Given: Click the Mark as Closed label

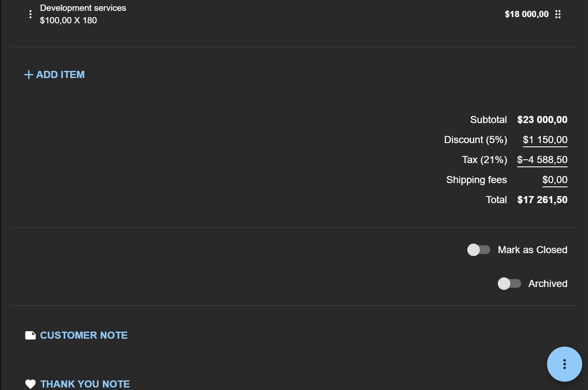Looking at the screenshot, I should pos(532,250).
